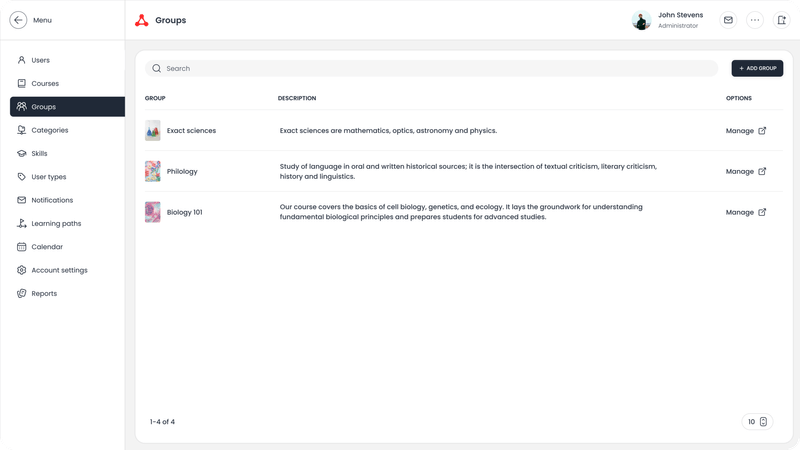
Task: Click the logout icon in header
Action: pyautogui.click(x=780, y=20)
